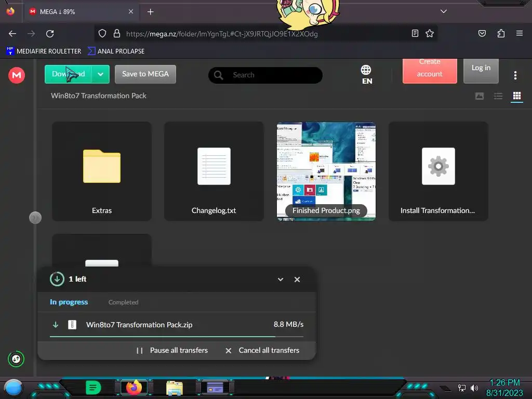Click the MEGA logo icon in the sidebar
The height and width of the screenshot is (399, 532).
[x=16, y=75]
